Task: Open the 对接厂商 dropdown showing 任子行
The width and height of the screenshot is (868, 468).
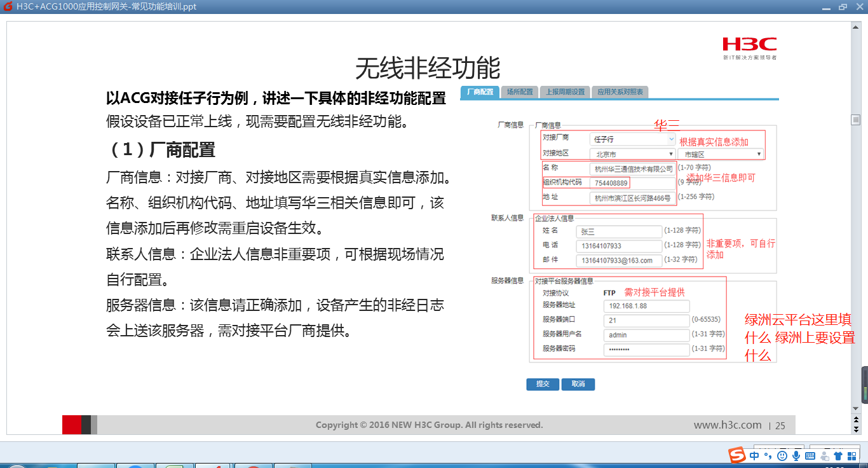Action: click(632, 139)
